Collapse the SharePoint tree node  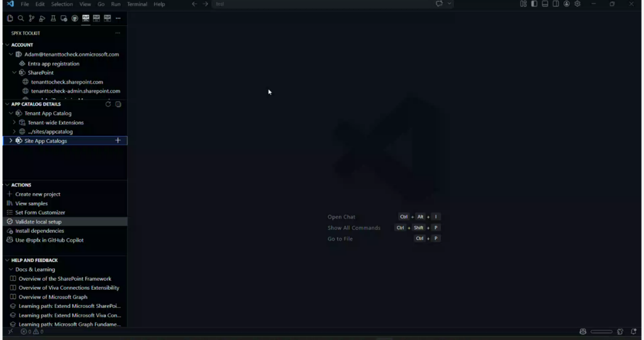point(14,72)
